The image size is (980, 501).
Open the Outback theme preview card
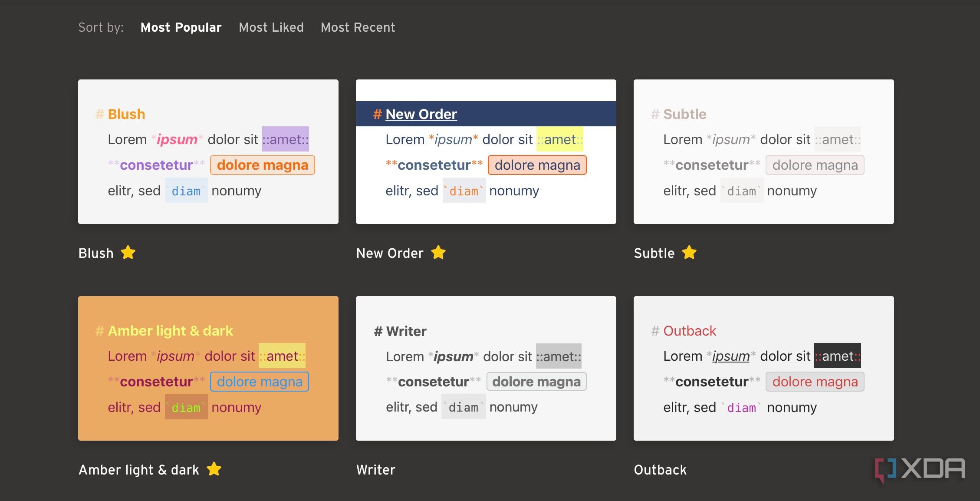[x=764, y=368]
